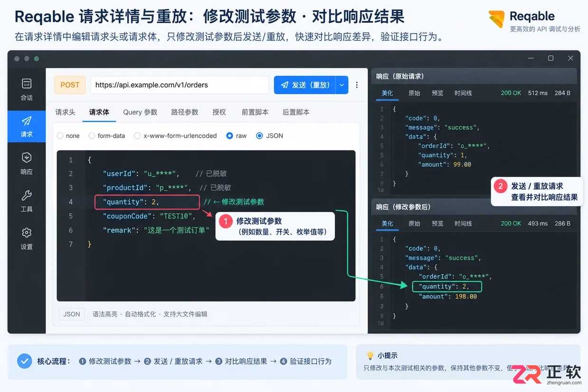Select 时间线 tab in modified response panel
Viewport: 588px width, 392px height.
[463, 223]
